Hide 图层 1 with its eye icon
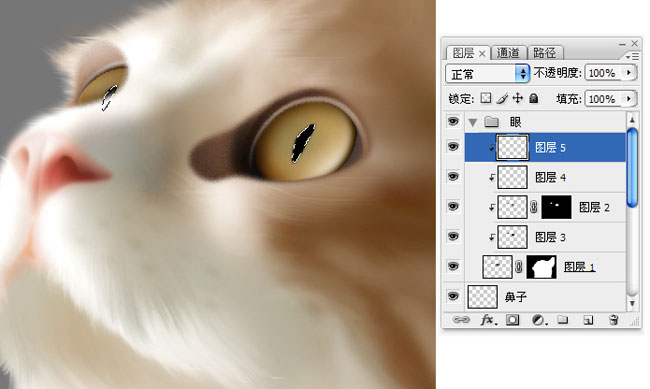The width and height of the screenshot is (650, 389). (453, 266)
